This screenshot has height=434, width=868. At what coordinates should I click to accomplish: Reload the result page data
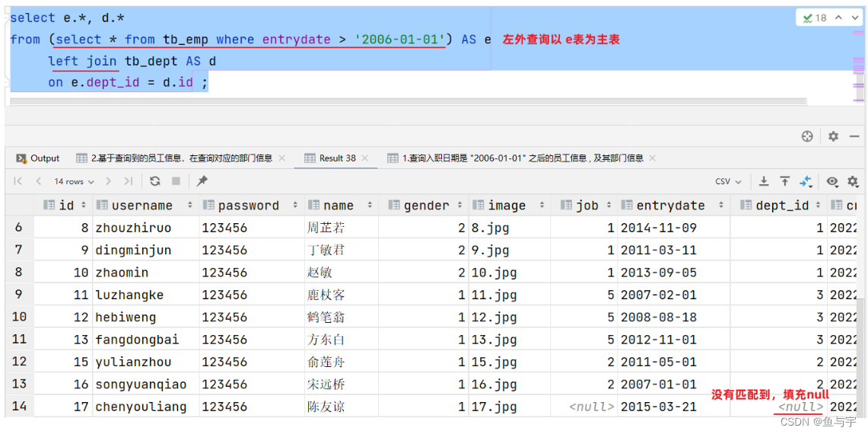pos(155,181)
